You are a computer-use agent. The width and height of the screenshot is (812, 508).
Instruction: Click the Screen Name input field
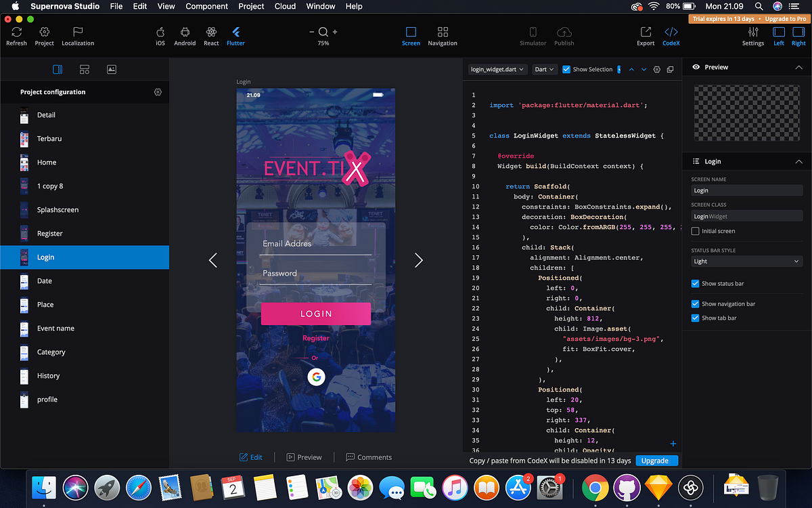[x=746, y=190]
